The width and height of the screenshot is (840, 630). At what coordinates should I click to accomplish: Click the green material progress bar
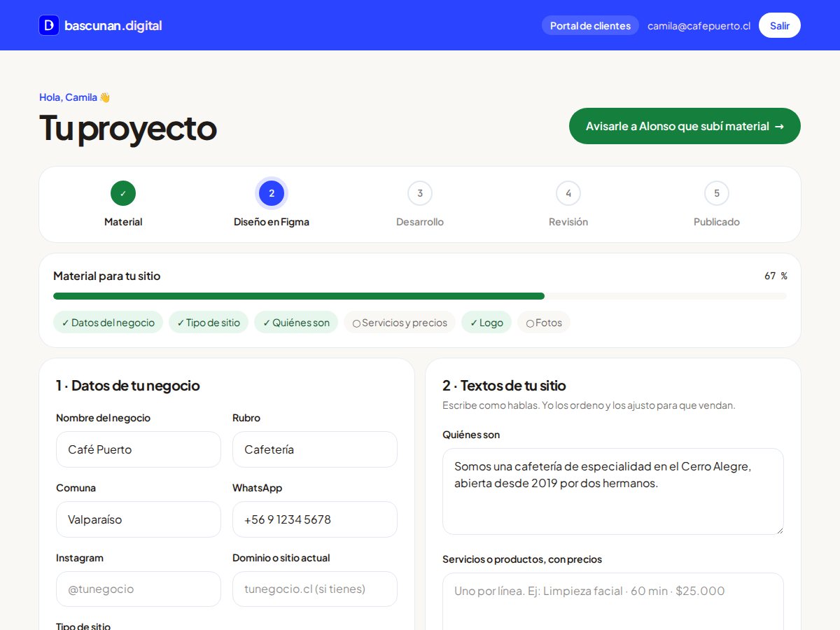[x=299, y=296]
